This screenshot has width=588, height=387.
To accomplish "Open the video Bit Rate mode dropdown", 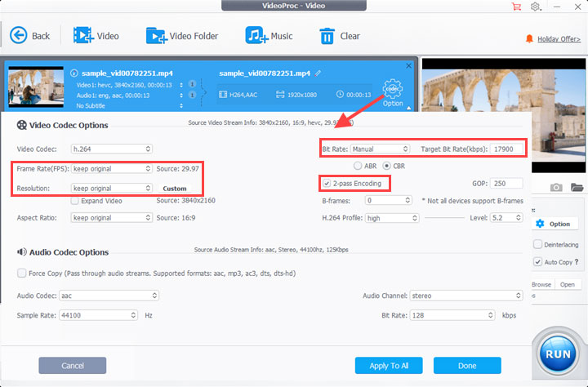I will tap(380, 149).
